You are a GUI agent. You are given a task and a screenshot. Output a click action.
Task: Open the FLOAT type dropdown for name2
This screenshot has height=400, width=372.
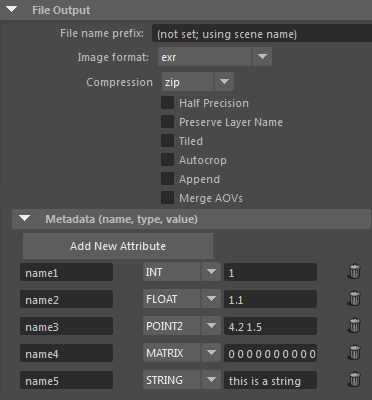182,299
